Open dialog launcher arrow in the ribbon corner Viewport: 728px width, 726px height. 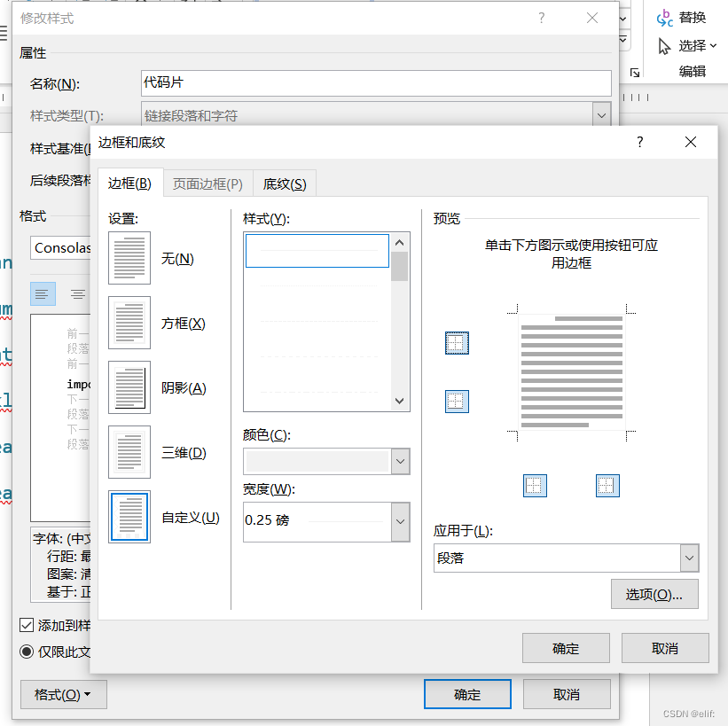635,73
